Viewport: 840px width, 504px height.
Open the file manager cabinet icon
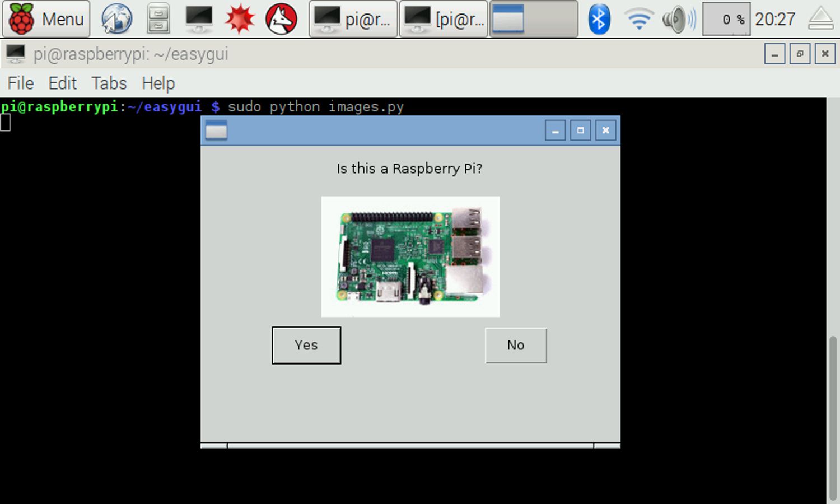point(158,19)
